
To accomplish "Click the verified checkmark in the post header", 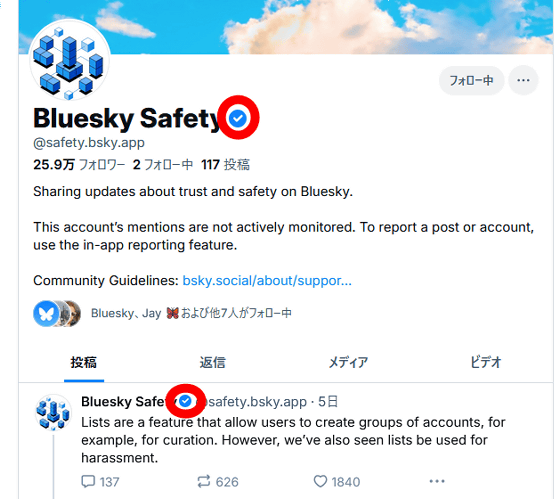I will click(x=185, y=401).
